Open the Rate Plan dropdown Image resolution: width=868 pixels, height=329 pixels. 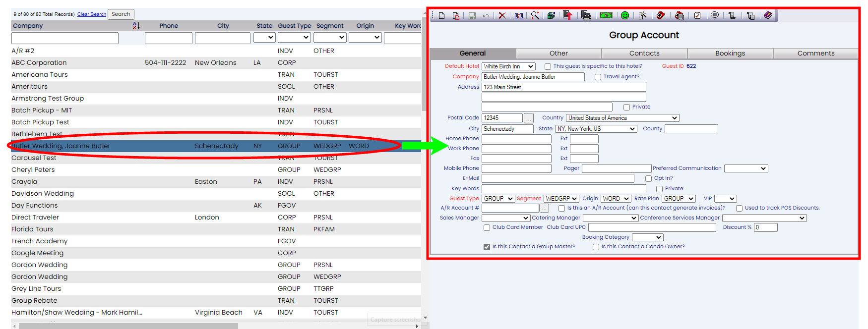coord(679,199)
